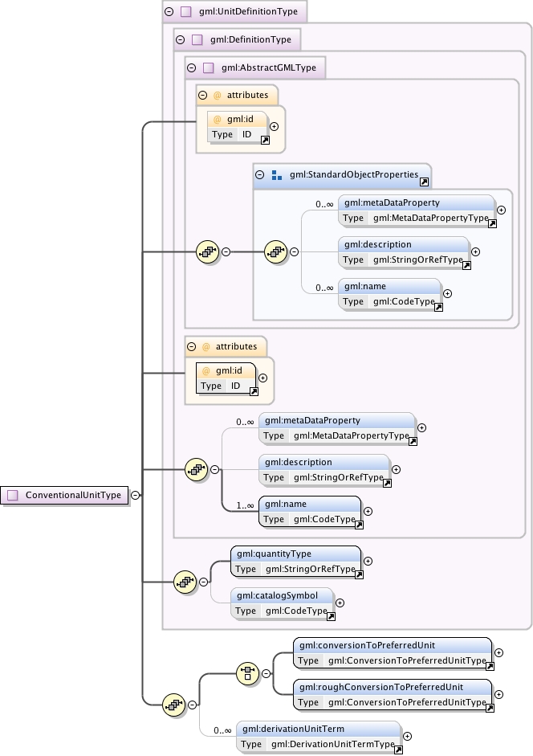Collapse gml:StandardObjectProperties group
This screenshot has width=533, height=756.
coord(260,174)
